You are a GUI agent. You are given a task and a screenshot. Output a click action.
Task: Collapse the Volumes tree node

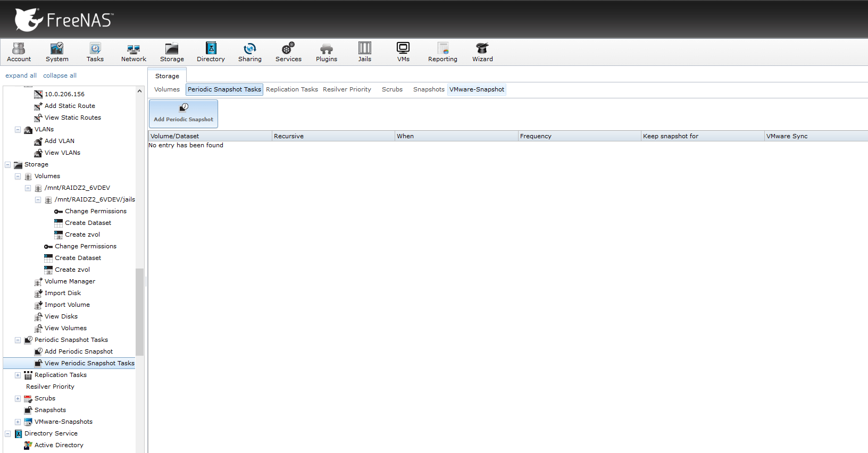point(18,176)
